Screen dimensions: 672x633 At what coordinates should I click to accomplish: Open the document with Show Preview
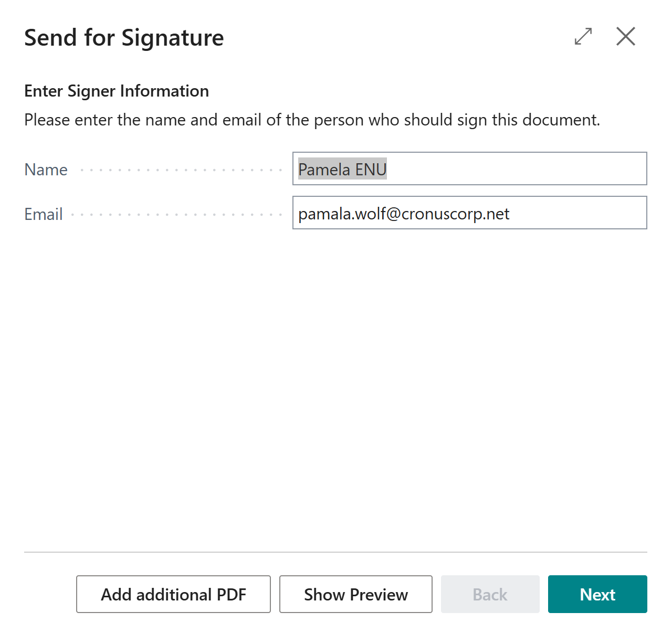pyautogui.click(x=356, y=594)
